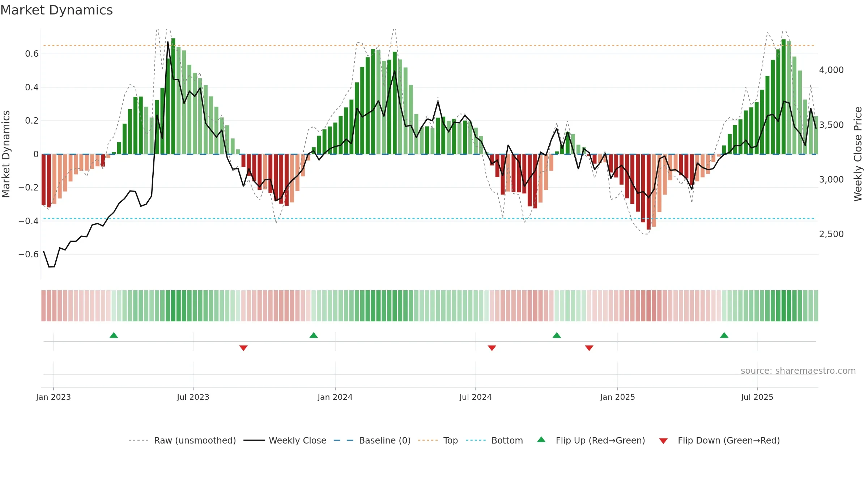Click the 2,500 price tick label
The image size is (868, 488).
pos(831,234)
